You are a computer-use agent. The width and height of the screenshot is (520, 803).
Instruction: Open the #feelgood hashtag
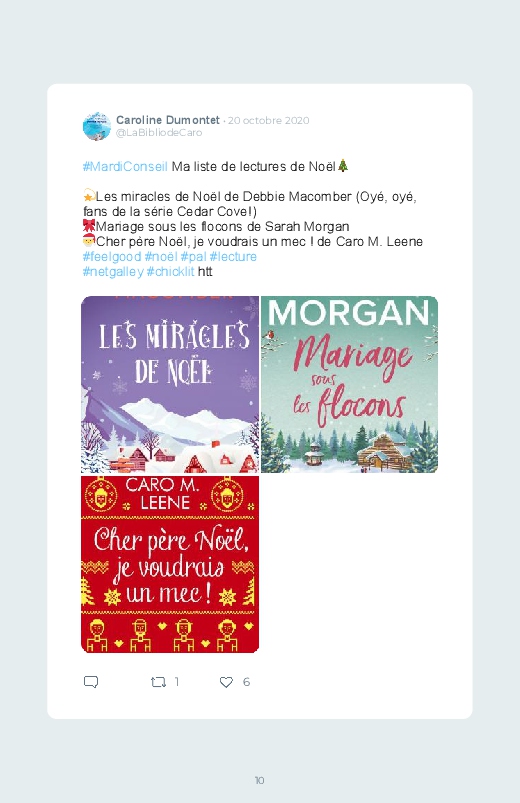pyautogui.click(x=112, y=256)
